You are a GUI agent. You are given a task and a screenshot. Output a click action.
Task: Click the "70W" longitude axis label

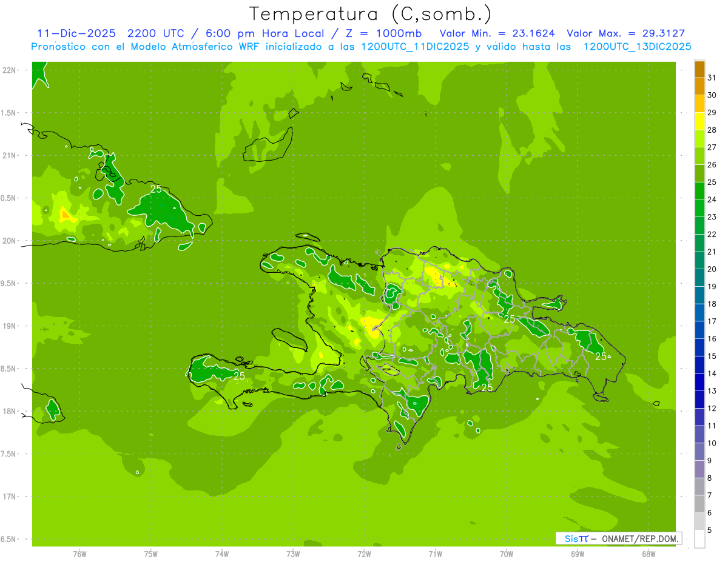click(x=507, y=554)
